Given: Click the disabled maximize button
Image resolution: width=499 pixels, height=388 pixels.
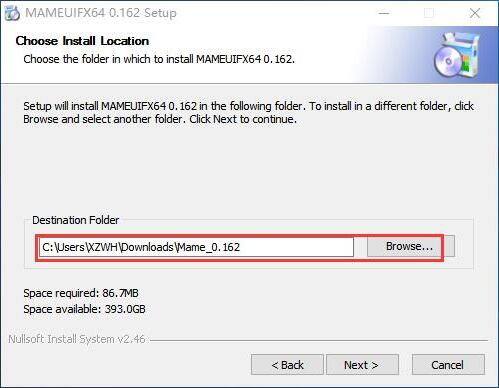Looking at the screenshot, I should click(x=429, y=13).
